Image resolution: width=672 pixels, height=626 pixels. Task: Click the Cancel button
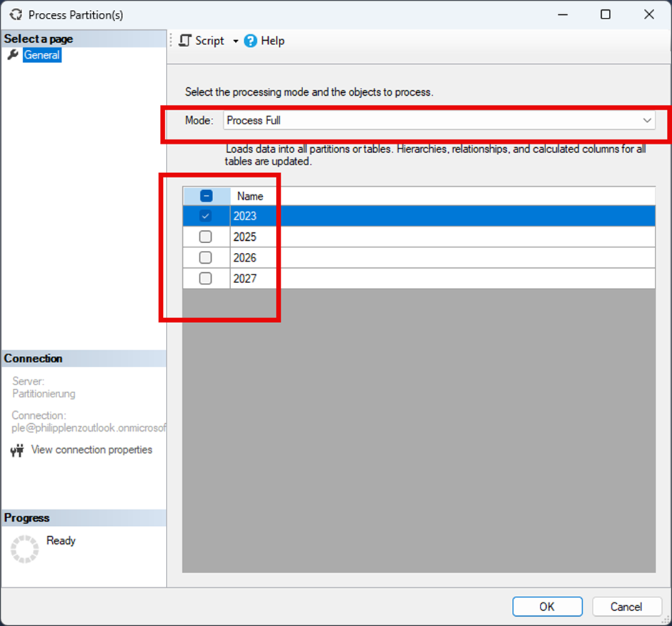point(626,607)
